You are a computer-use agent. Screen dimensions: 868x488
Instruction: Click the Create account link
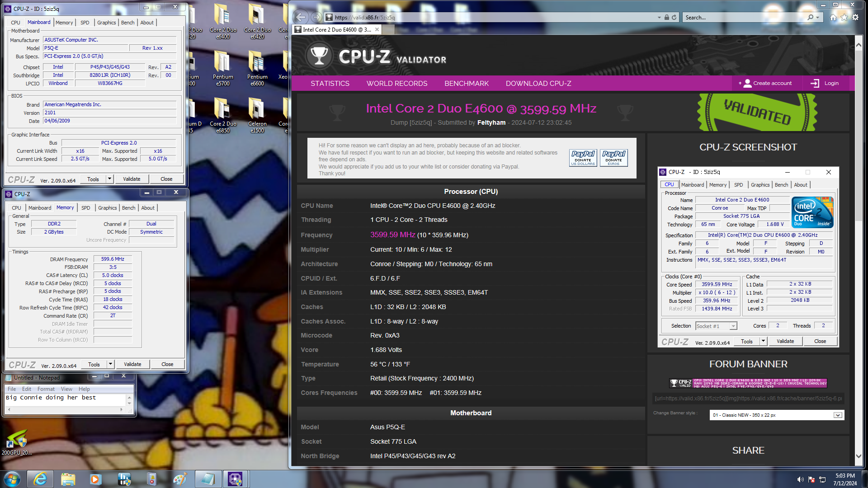765,83
